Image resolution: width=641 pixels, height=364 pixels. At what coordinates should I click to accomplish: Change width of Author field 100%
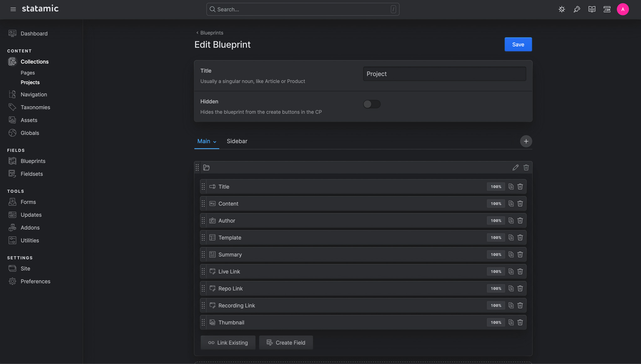496,221
